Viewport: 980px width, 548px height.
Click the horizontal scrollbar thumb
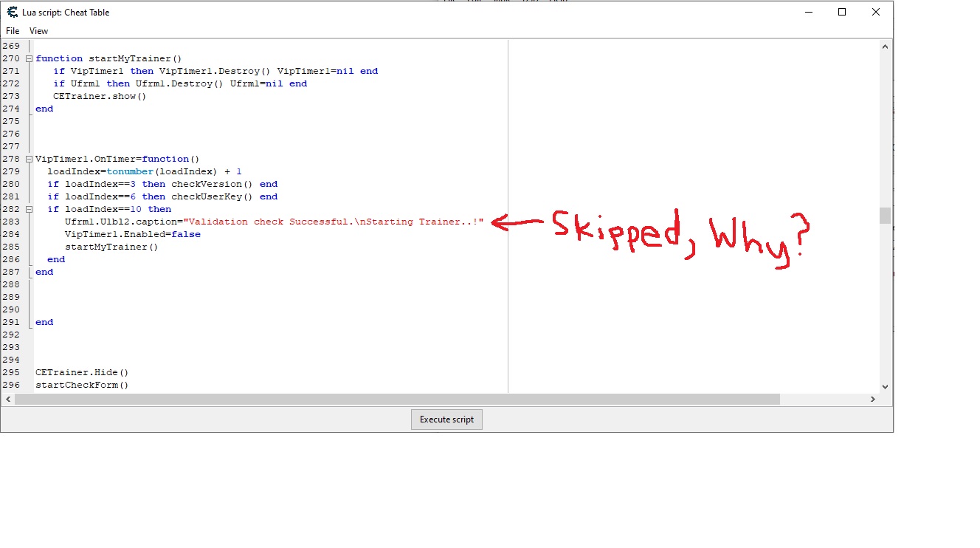pos(396,399)
